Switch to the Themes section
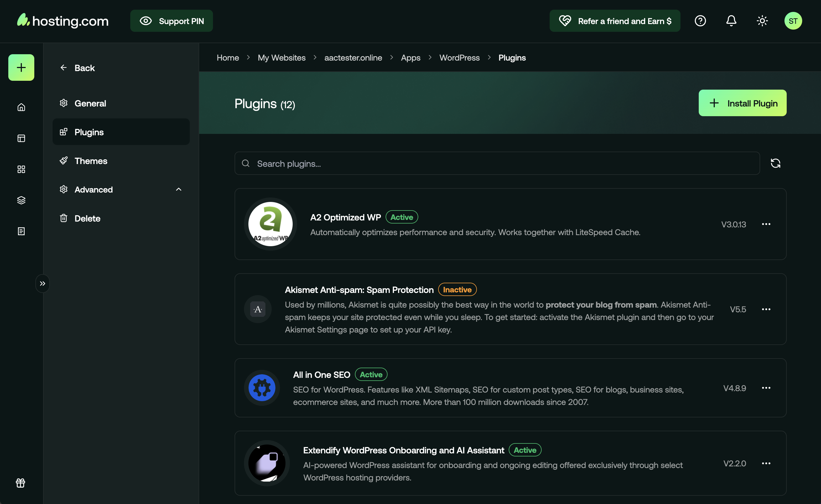Viewport: 821px width, 504px height. (91, 161)
